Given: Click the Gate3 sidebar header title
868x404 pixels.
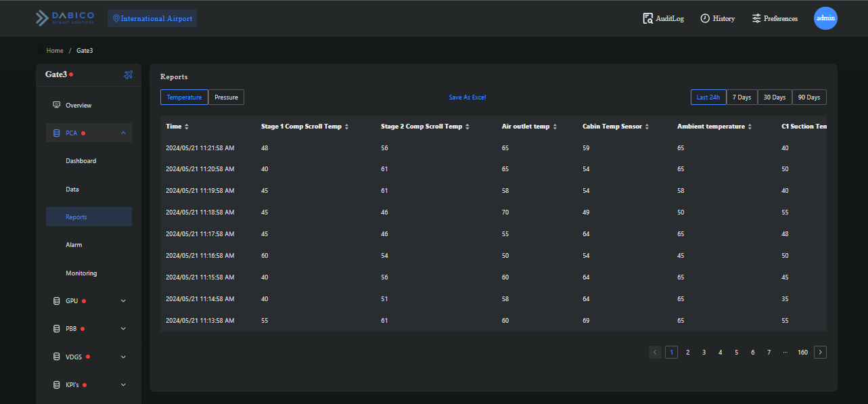Looking at the screenshot, I should 56,74.
